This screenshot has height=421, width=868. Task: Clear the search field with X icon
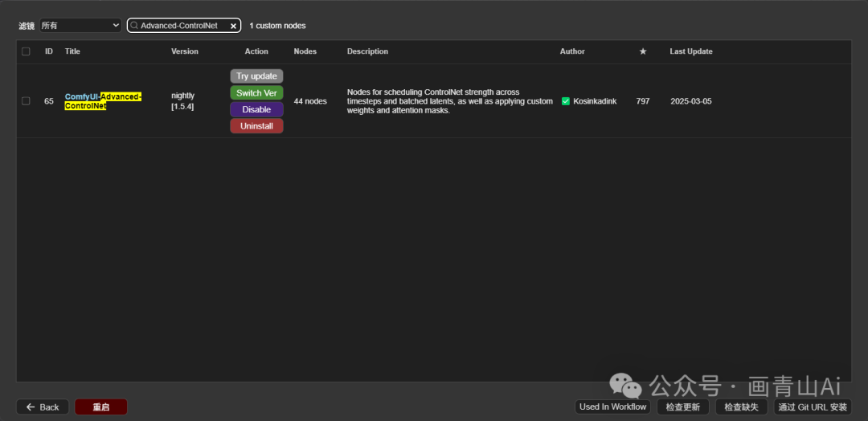(234, 26)
